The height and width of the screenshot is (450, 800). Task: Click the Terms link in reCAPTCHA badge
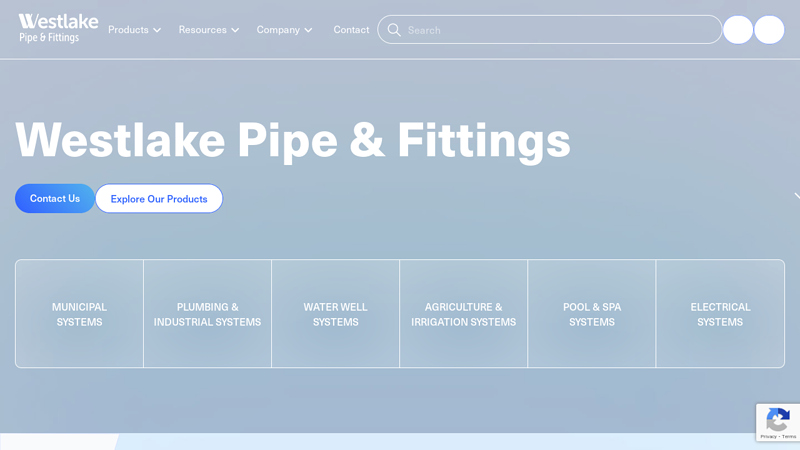pyautogui.click(x=789, y=437)
